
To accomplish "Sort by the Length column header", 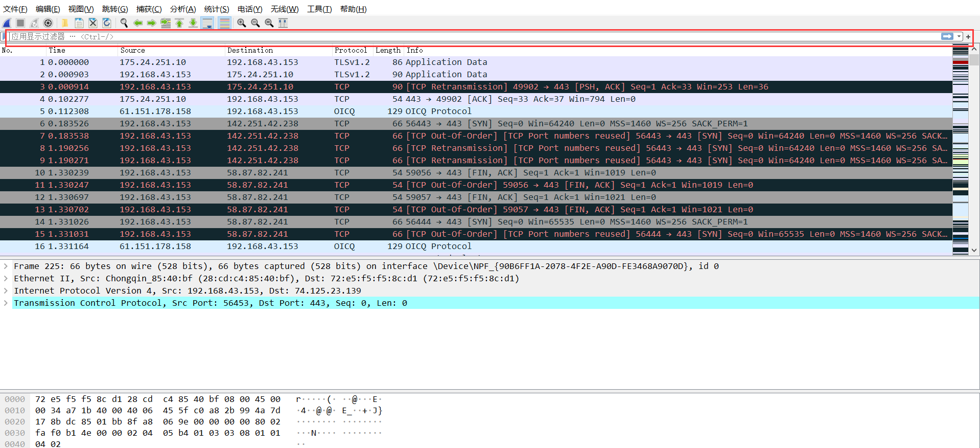I will click(389, 50).
